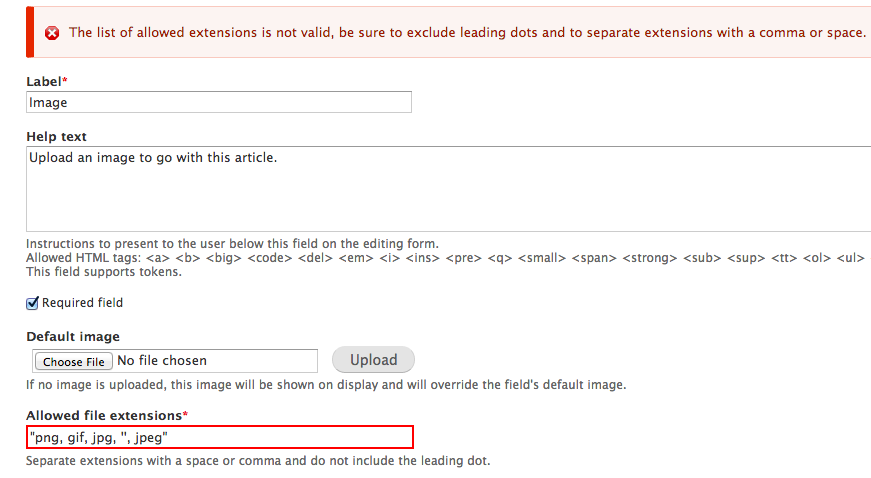Click the Default image heading
871x478 pixels.
point(73,336)
